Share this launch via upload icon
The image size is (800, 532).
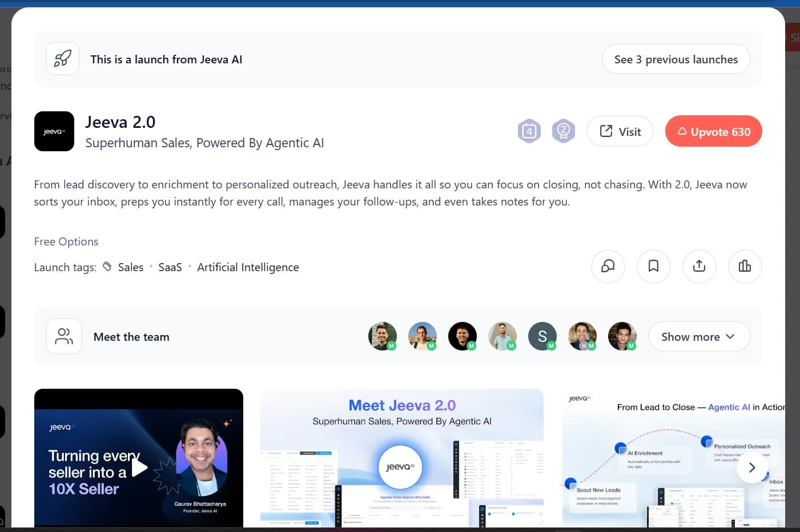700,267
